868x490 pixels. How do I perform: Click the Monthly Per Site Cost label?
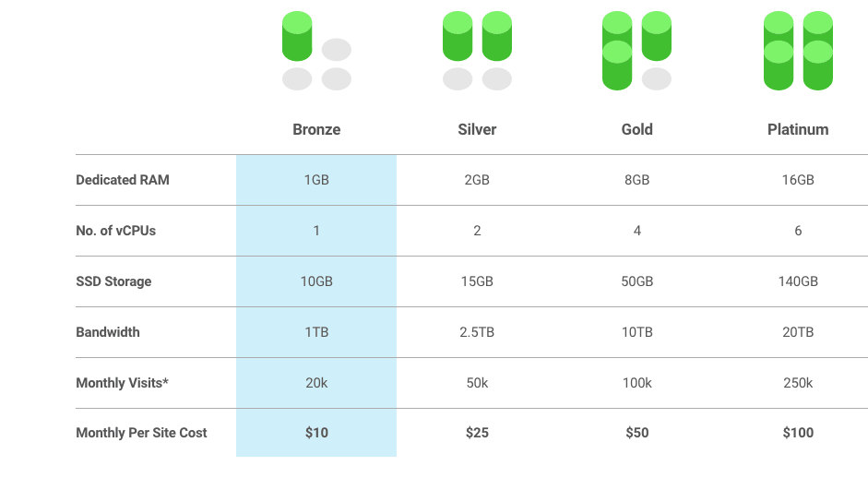[141, 433]
